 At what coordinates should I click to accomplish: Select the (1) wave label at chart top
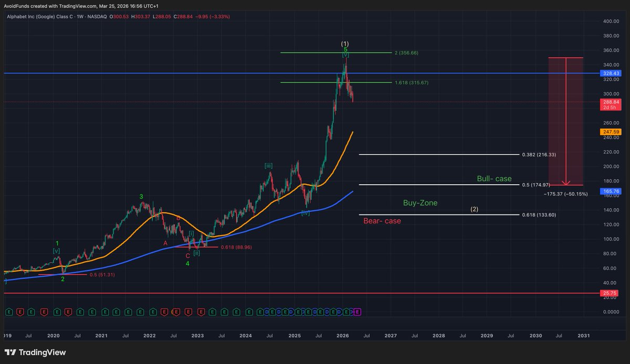point(345,44)
